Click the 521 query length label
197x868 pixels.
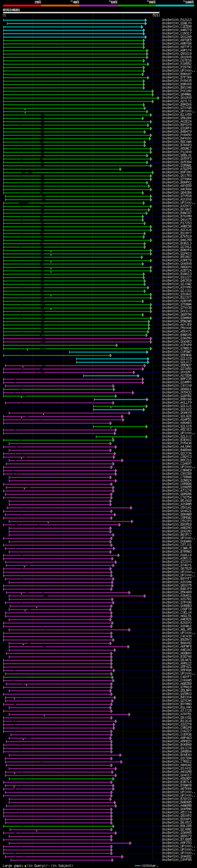coord(155,15)
